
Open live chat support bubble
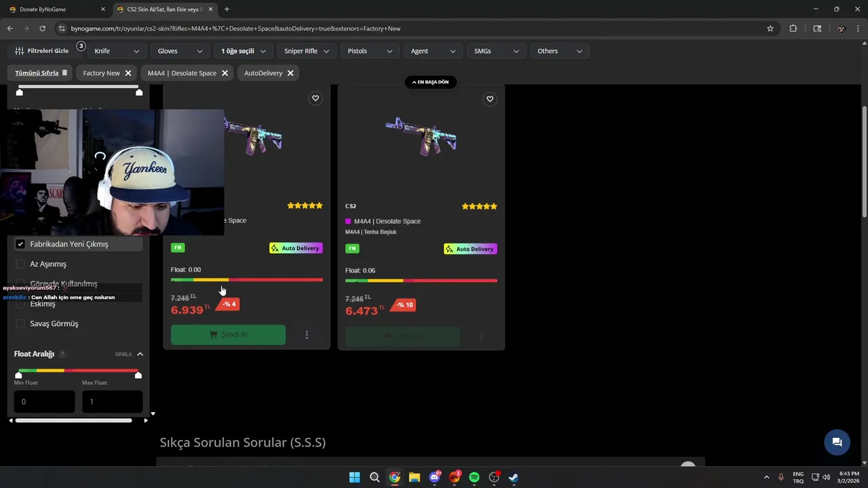(837, 443)
